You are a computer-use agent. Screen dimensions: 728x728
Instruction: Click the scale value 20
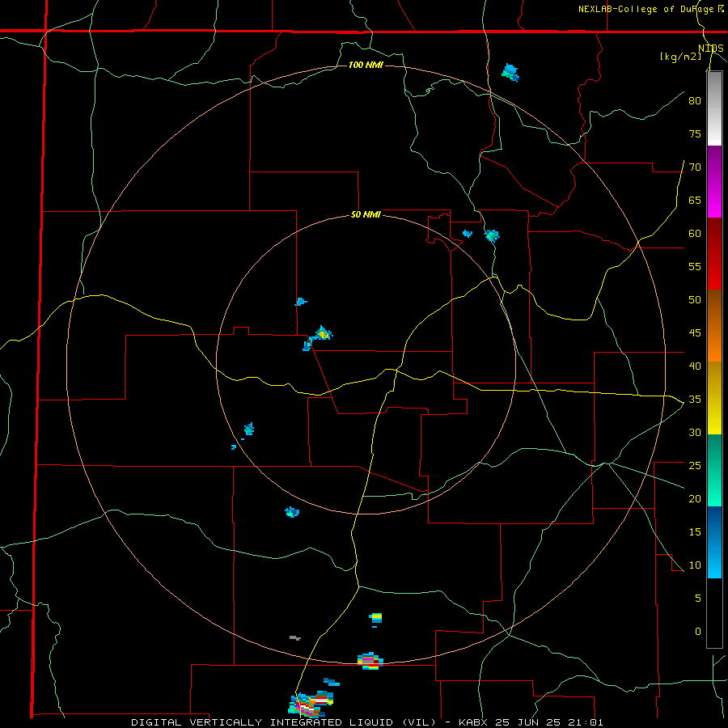click(x=695, y=499)
